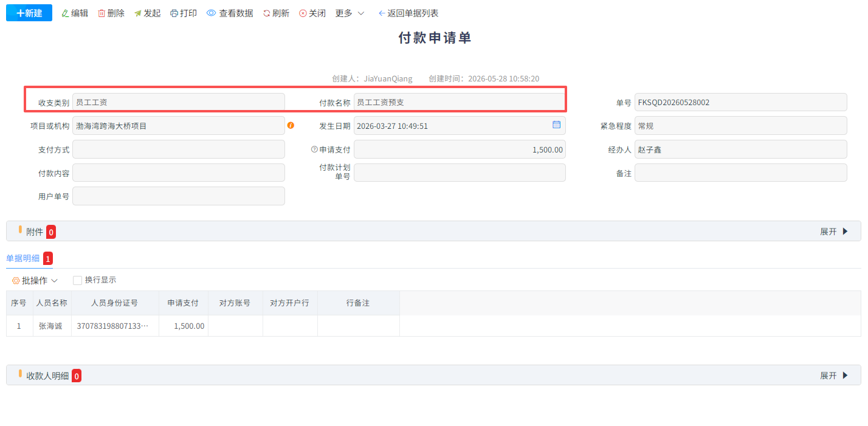Click the 用户单号 field
Screen dimensions: 868x426
point(179,196)
